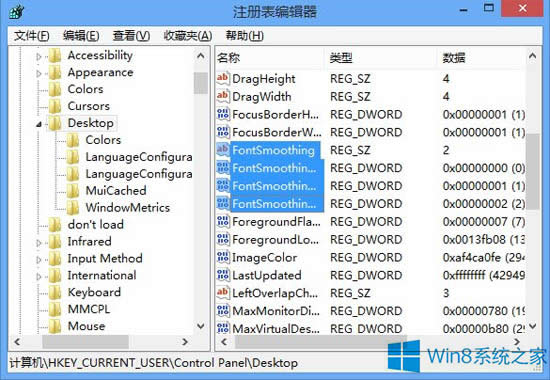Maximize the registry editor window

(x=489, y=8)
